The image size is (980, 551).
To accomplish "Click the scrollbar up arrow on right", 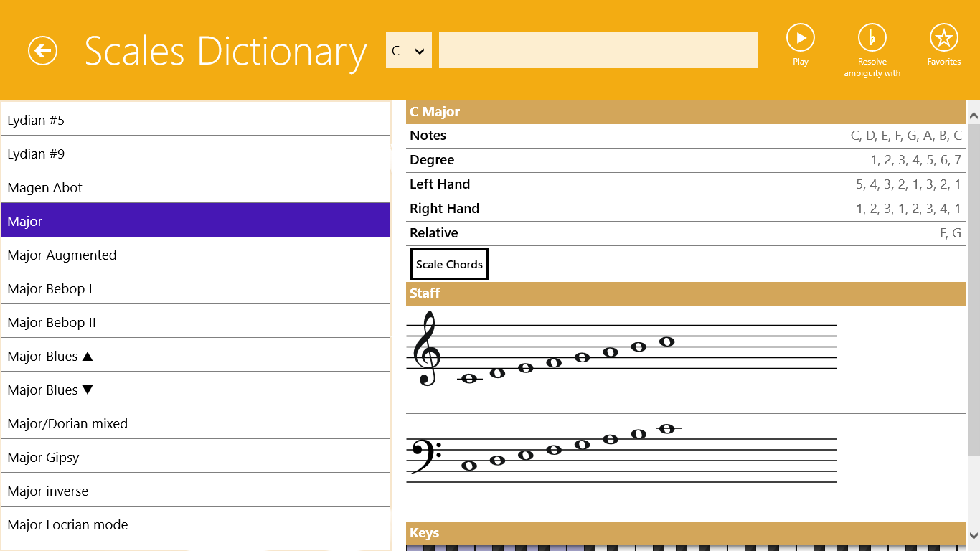I will [x=973, y=115].
